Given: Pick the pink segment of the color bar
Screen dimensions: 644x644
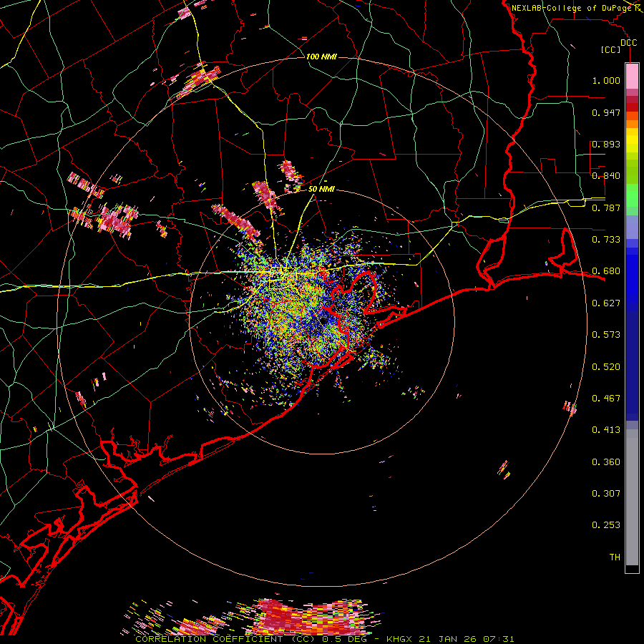Looking at the screenshot, I should [x=632, y=77].
